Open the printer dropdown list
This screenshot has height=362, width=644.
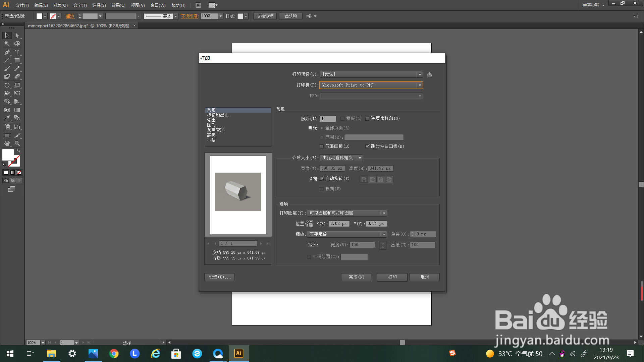(x=420, y=85)
